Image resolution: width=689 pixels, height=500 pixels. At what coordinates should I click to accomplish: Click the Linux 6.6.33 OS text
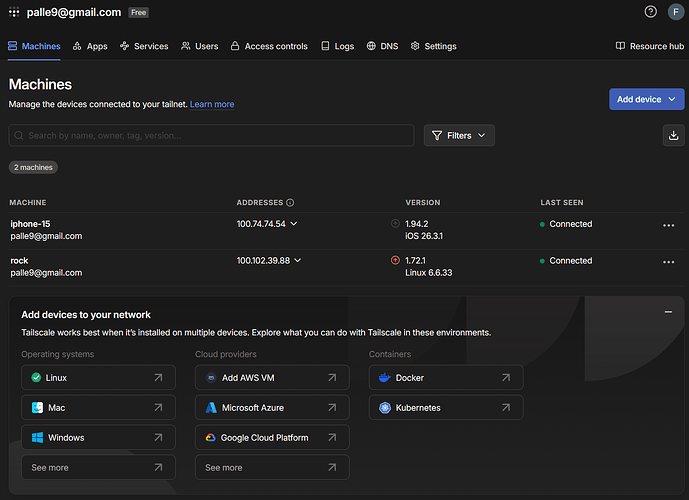click(428, 273)
